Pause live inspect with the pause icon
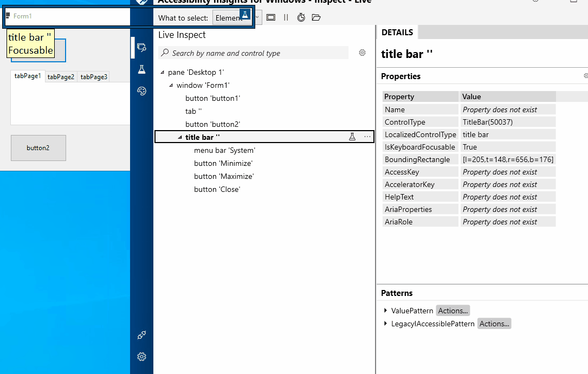588x374 pixels. (x=286, y=17)
